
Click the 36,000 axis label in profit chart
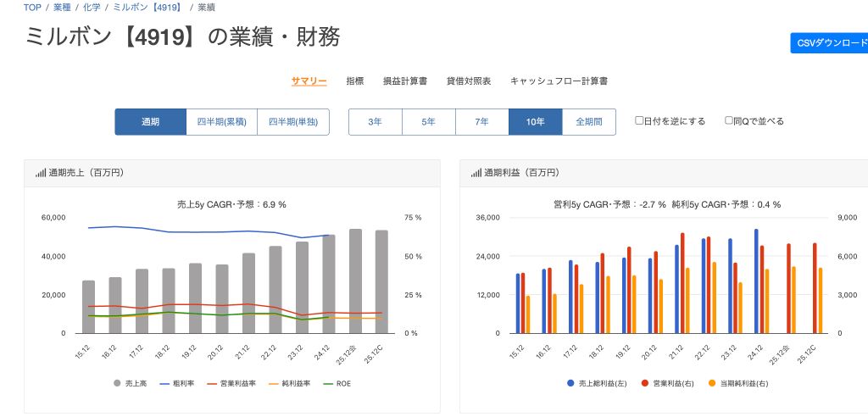pyautogui.click(x=489, y=218)
